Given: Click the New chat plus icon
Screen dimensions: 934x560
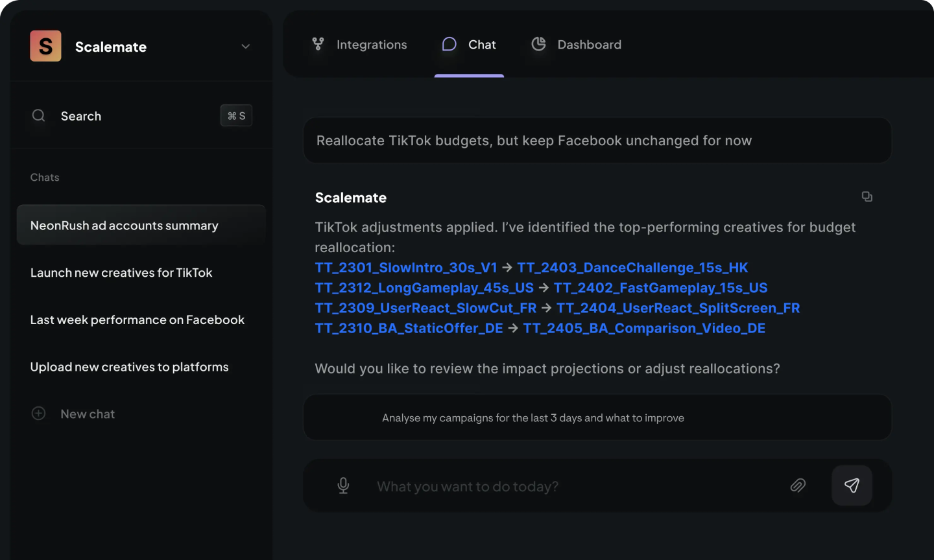Looking at the screenshot, I should point(38,414).
